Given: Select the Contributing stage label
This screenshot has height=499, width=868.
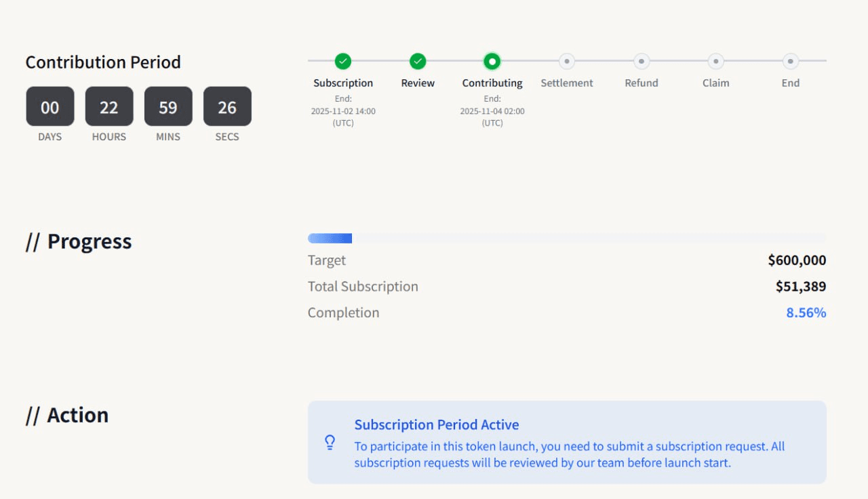Looking at the screenshot, I should tap(492, 83).
